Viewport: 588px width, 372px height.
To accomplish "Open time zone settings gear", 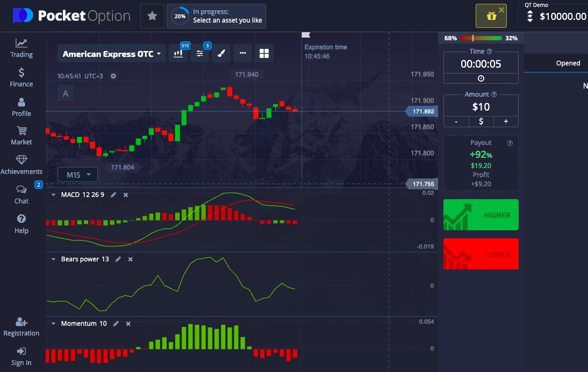I will coord(113,76).
